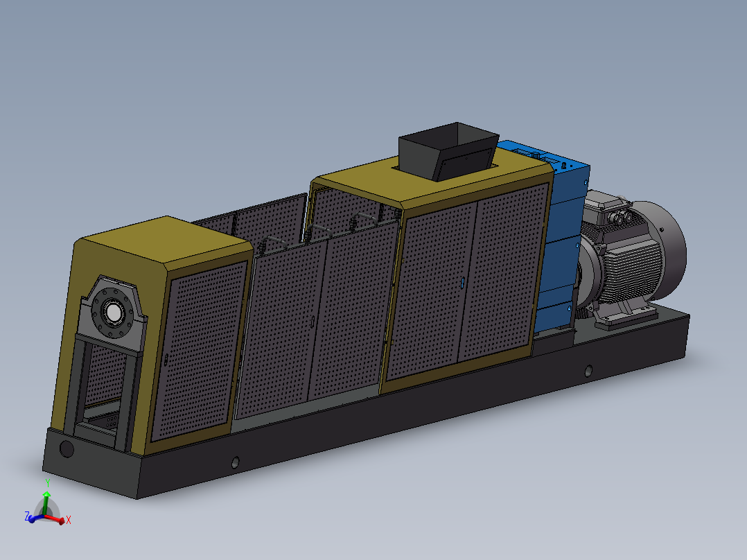Select the left door of the right cabinet
The height and width of the screenshot is (560, 747).
pos(431,290)
